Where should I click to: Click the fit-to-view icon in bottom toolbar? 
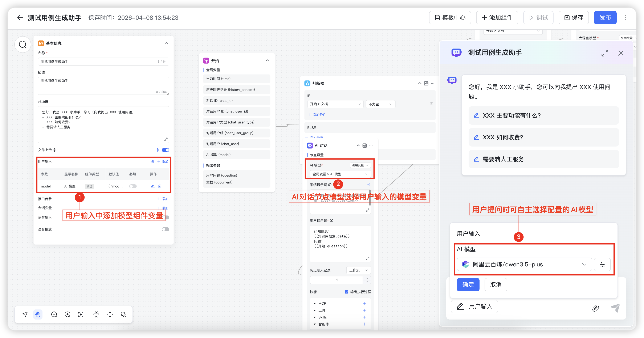click(81, 314)
